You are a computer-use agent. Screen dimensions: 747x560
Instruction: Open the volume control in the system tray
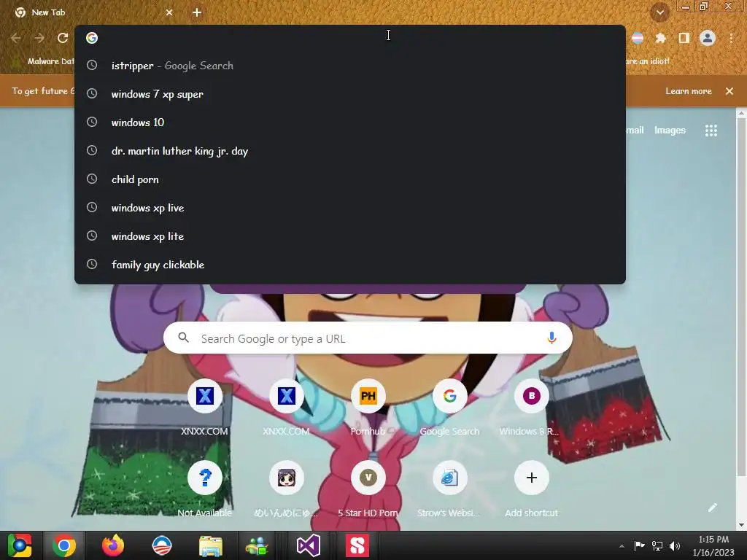pyautogui.click(x=675, y=545)
